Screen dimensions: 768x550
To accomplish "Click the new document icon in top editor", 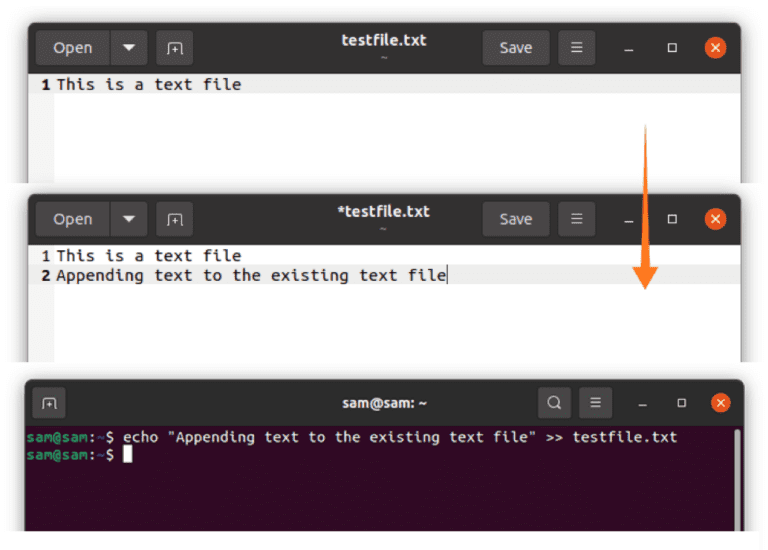I will (x=175, y=48).
